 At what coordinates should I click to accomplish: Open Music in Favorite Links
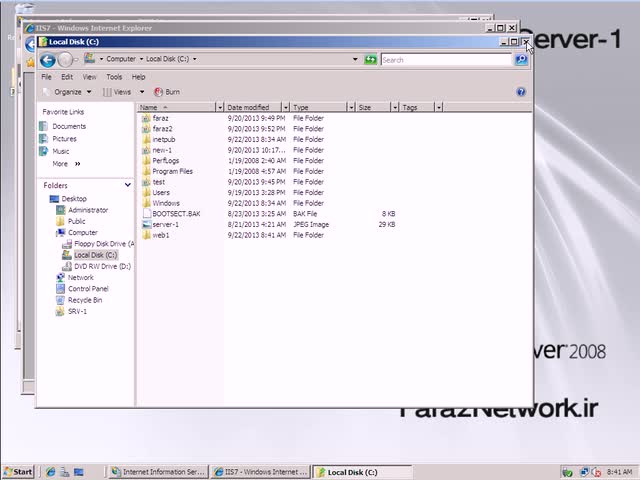coord(61,151)
